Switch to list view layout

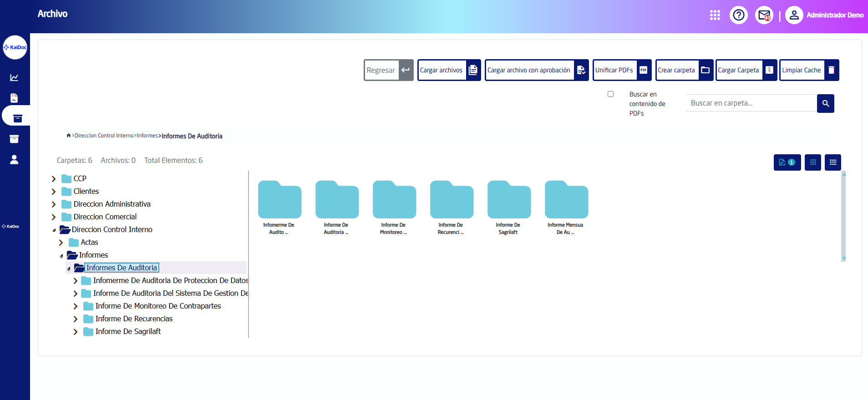coord(832,162)
